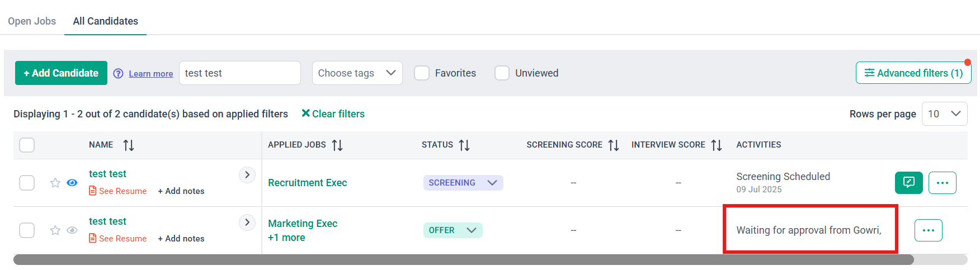
Task: Sort candidates by Name column
Action: click(x=129, y=145)
